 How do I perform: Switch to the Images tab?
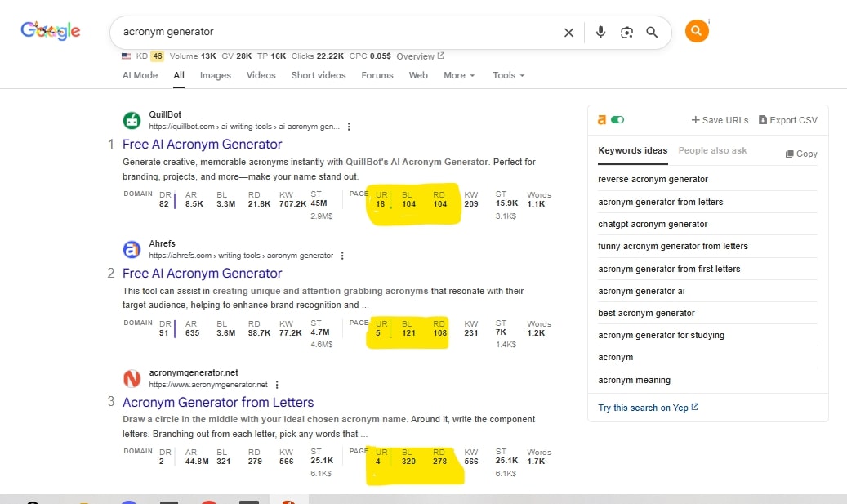(216, 75)
